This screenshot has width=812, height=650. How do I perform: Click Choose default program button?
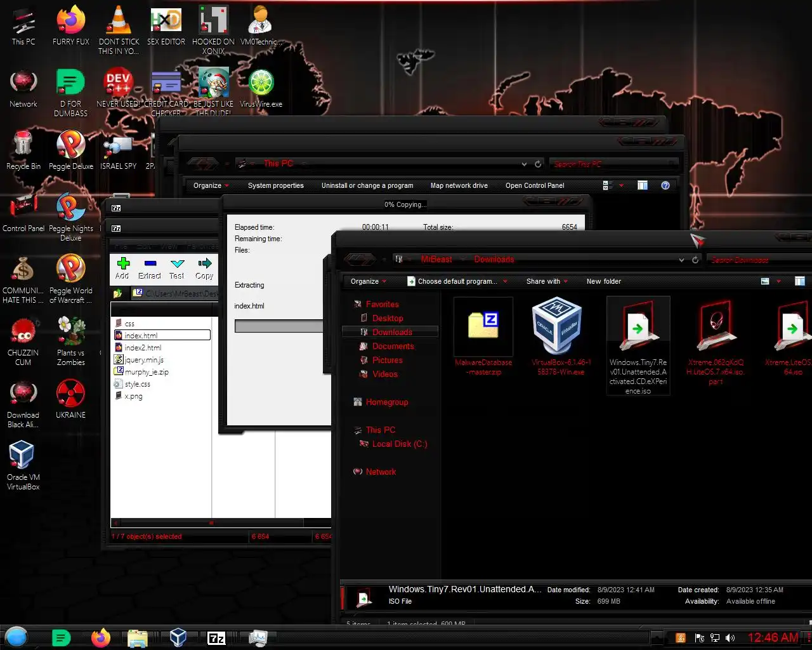click(452, 281)
